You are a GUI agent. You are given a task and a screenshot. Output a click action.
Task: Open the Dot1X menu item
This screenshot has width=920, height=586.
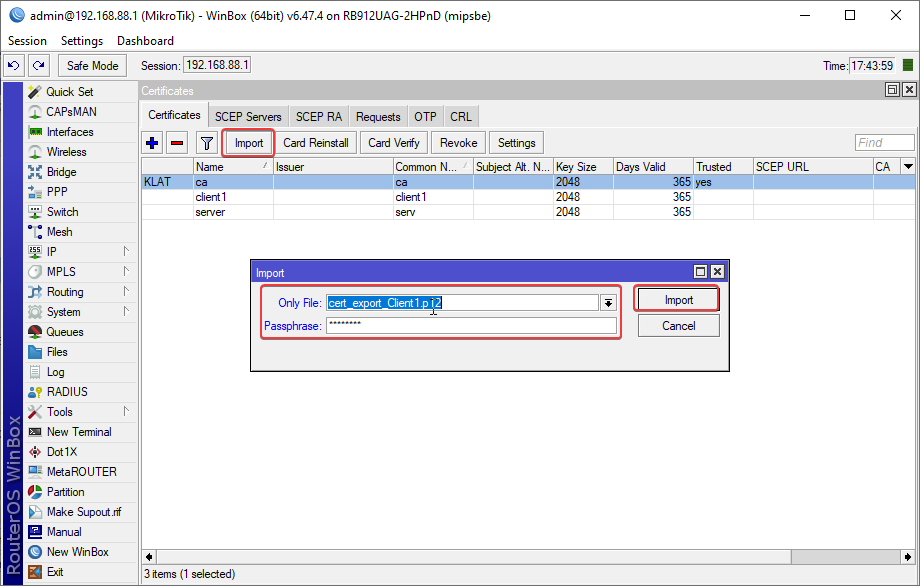(x=80, y=452)
